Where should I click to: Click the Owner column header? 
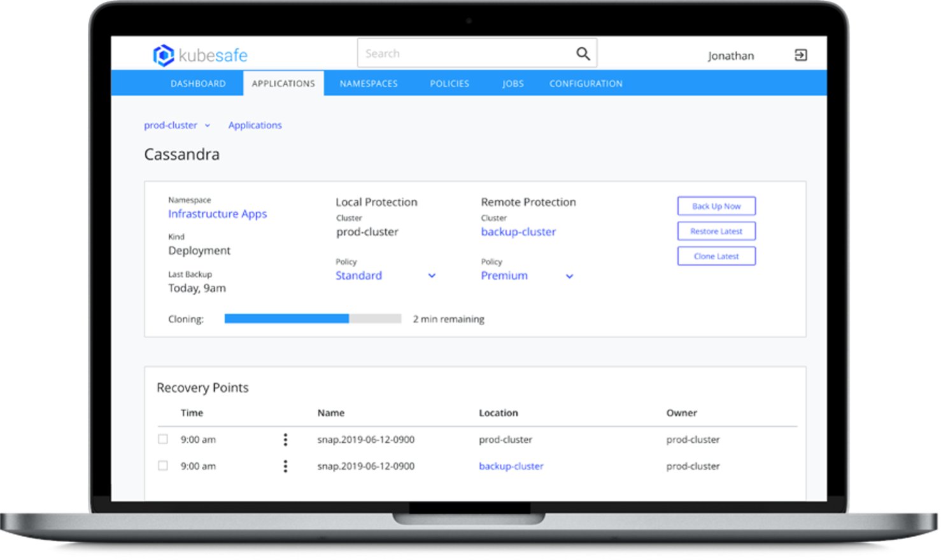pyautogui.click(x=682, y=413)
